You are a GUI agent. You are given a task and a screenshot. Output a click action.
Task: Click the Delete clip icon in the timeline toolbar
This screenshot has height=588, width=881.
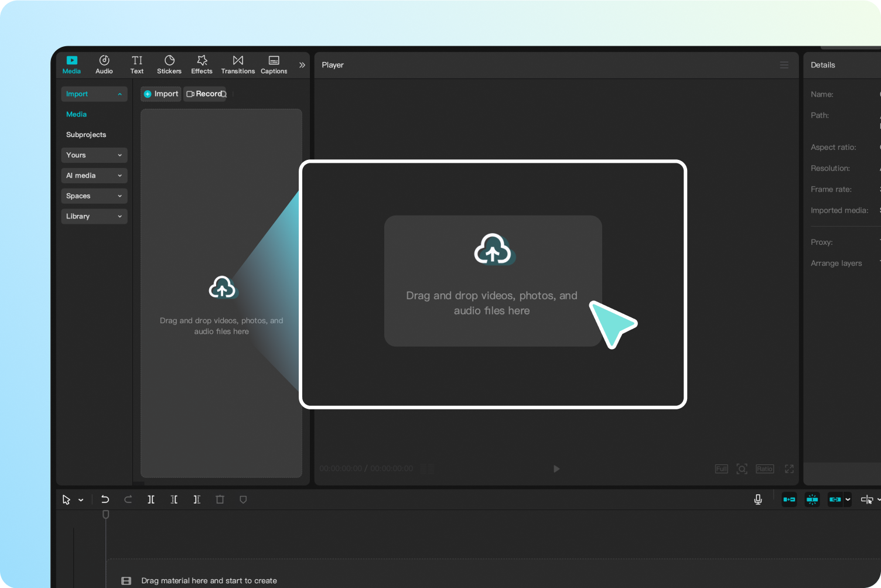[x=220, y=500]
